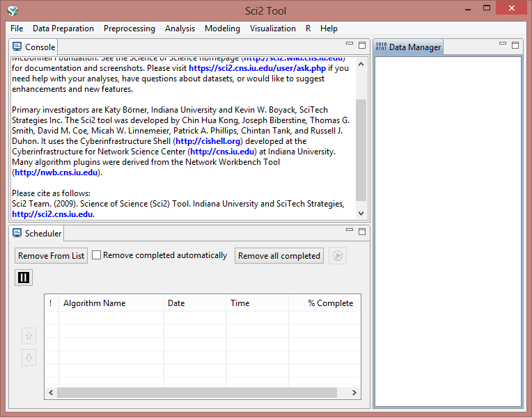Pause the scheduler with the pause button
Image resolution: width=532 pixels, height=418 pixels.
coord(24,278)
